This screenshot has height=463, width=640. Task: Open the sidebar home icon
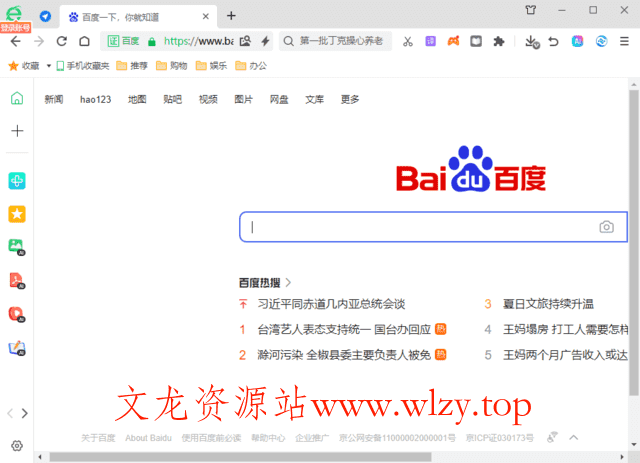(x=17, y=98)
